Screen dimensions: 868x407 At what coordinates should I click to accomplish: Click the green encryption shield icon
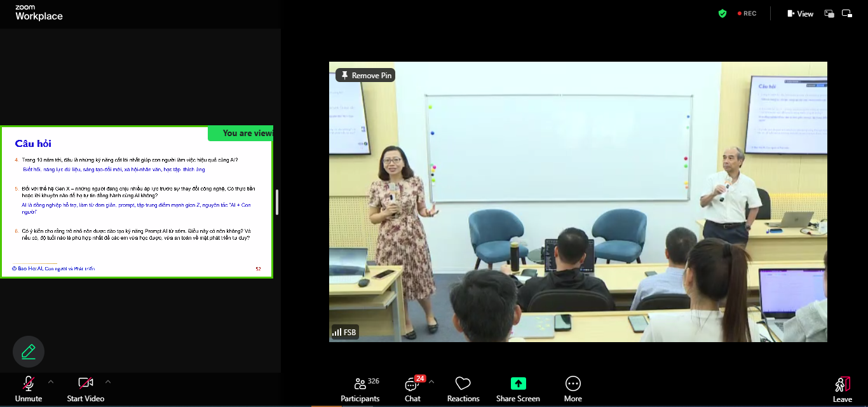pos(722,13)
